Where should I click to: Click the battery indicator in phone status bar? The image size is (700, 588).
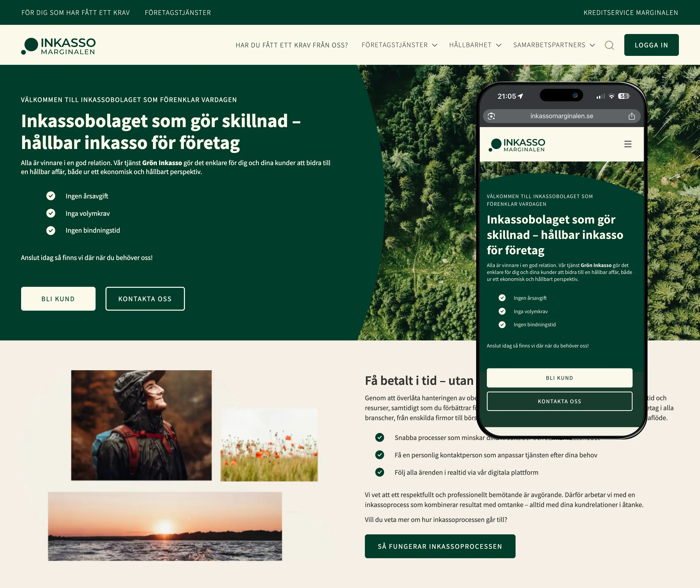(624, 96)
